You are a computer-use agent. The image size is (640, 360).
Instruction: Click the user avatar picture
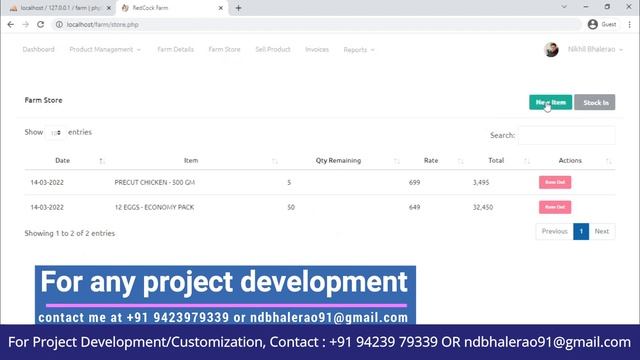coord(551,49)
